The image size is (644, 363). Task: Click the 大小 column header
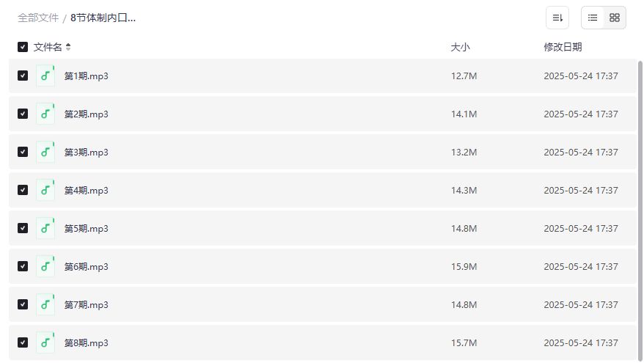click(460, 47)
